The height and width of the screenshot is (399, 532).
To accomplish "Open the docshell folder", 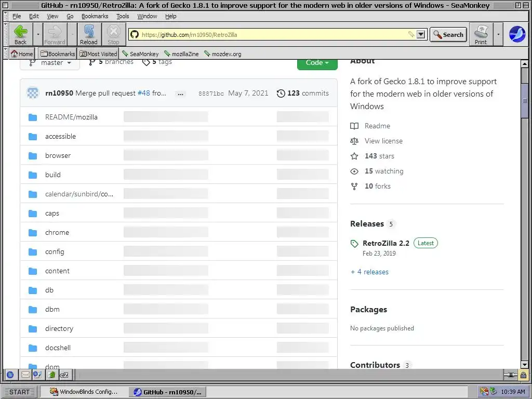I will [x=58, y=348].
